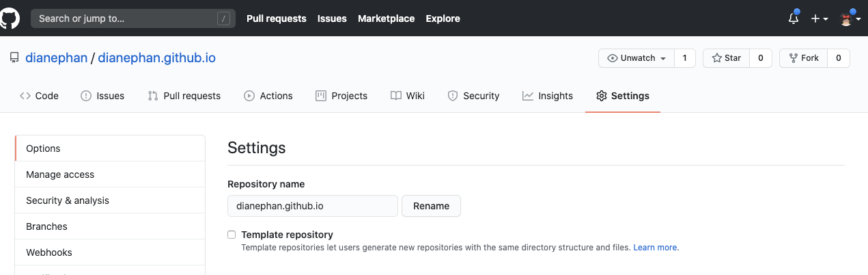Select Options in the settings sidebar

click(110, 148)
